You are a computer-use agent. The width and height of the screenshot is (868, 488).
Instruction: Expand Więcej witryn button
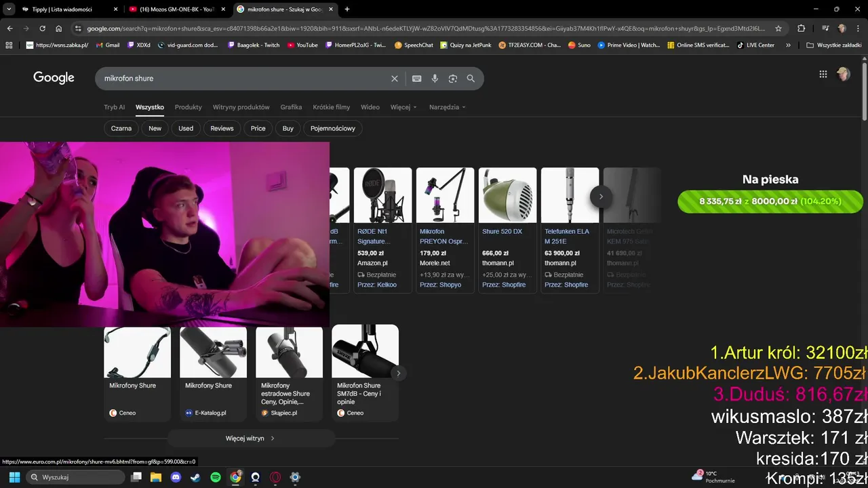click(x=251, y=439)
